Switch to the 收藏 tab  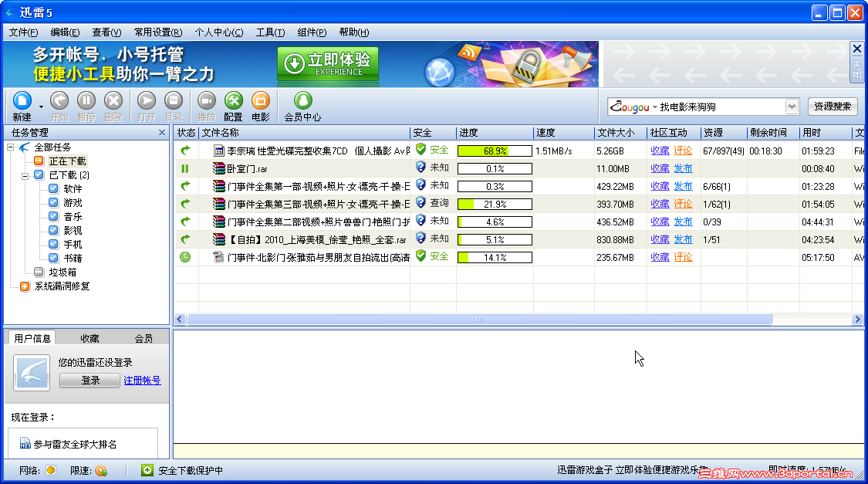tap(90, 338)
